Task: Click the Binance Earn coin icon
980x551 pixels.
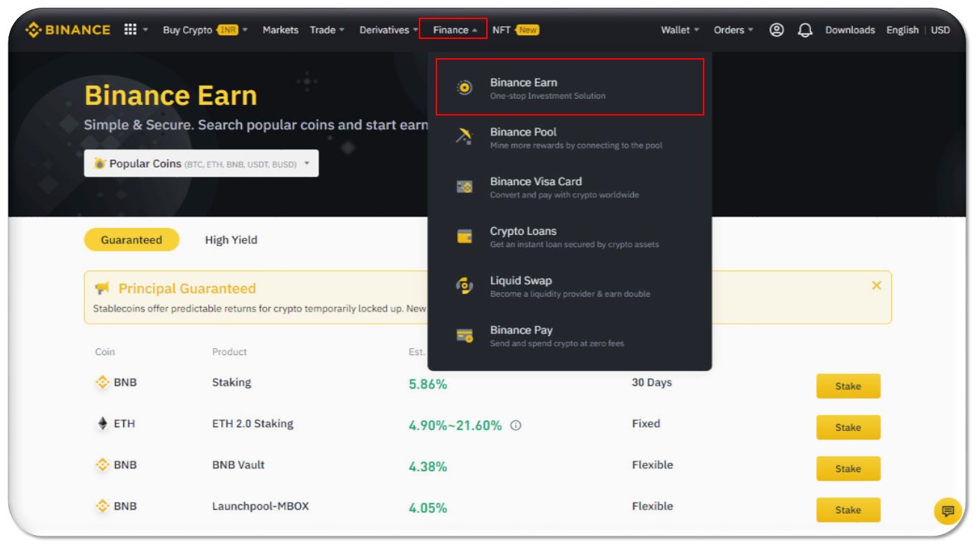Action: [x=465, y=88]
